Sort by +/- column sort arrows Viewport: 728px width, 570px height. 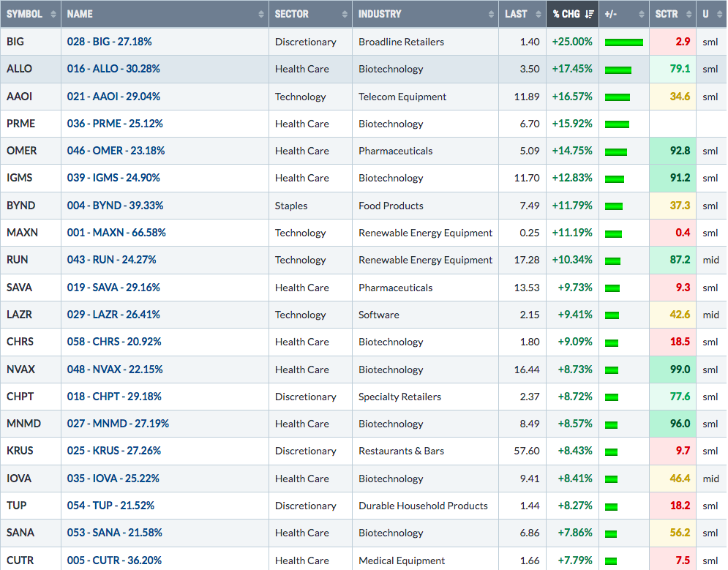pyautogui.click(x=642, y=15)
